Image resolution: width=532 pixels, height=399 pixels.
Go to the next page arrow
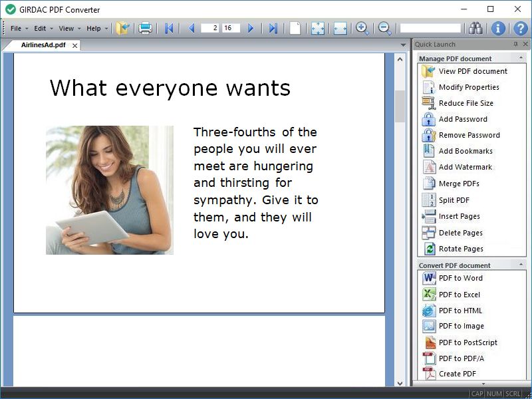(251, 28)
